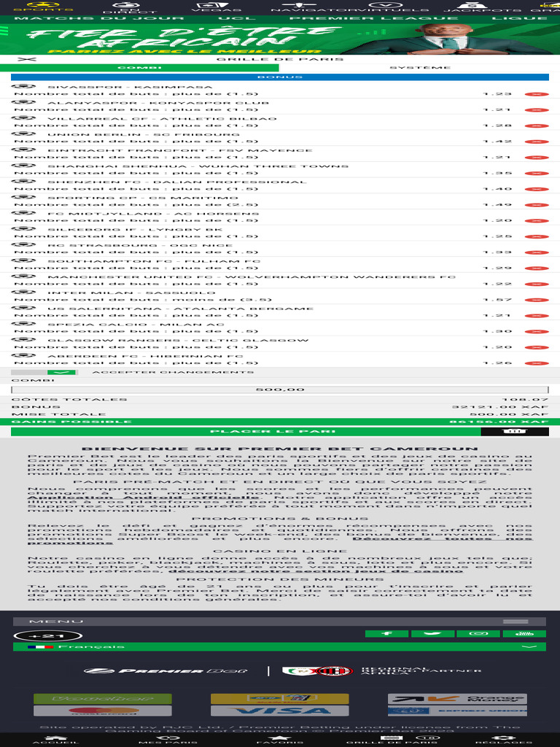
Task: Close the Grille de Paris bet slip
Action: 27,59
